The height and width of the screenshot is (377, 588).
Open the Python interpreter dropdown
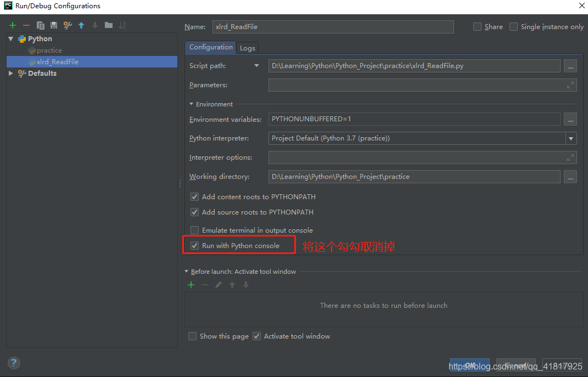coord(571,138)
